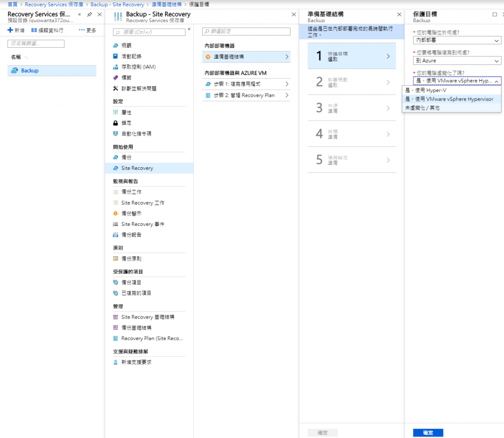
Task: Click the Site Recovery 事件 icon
Action: click(x=116, y=224)
